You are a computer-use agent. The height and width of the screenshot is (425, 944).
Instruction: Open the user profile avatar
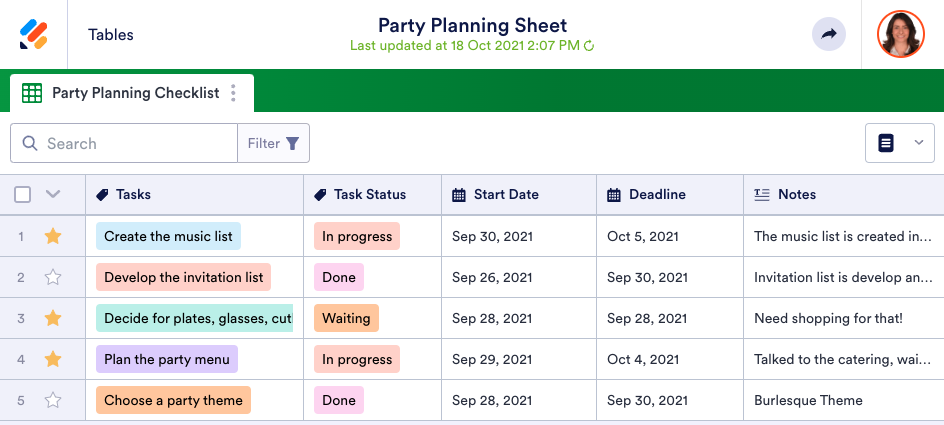(x=901, y=34)
